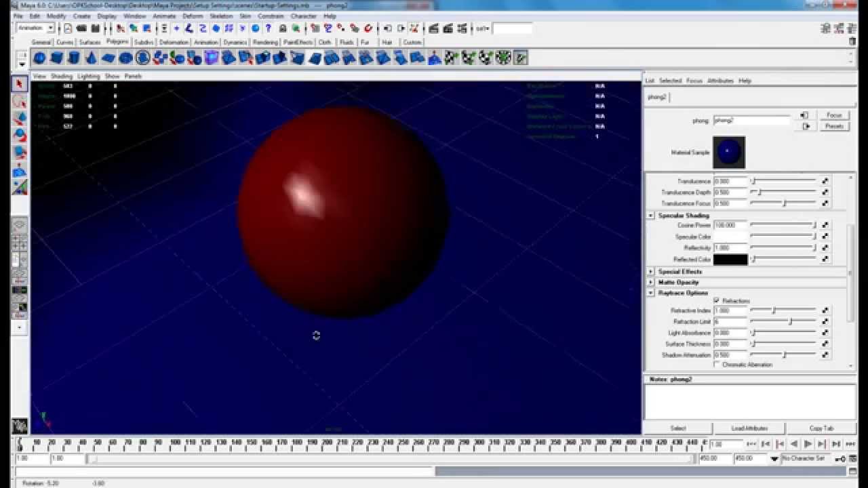Click the IPR render clapperboard icon

(448, 28)
